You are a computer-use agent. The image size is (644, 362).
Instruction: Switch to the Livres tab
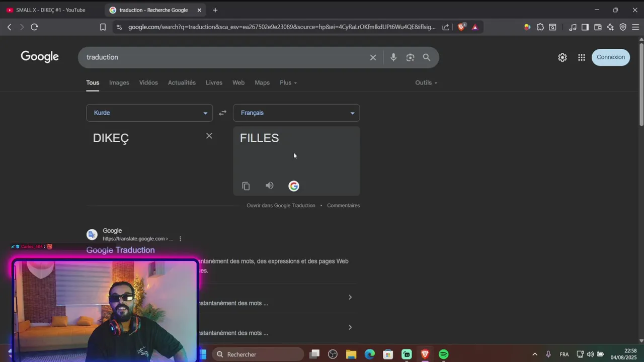[x=214, y=82]
